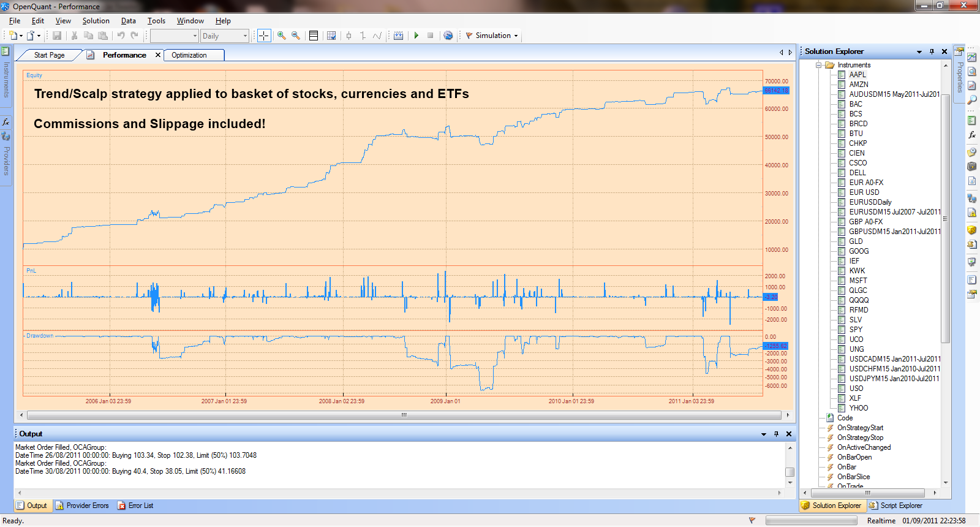980x527 pixels.
Task: Toggle auto-hide pin on Solution Explorer
Action: point(932,52)
